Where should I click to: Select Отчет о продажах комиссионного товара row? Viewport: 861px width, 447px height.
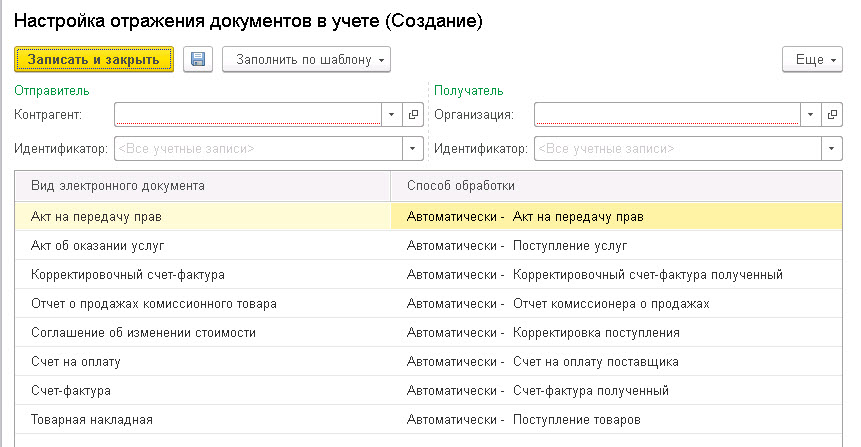pos(428,304)
